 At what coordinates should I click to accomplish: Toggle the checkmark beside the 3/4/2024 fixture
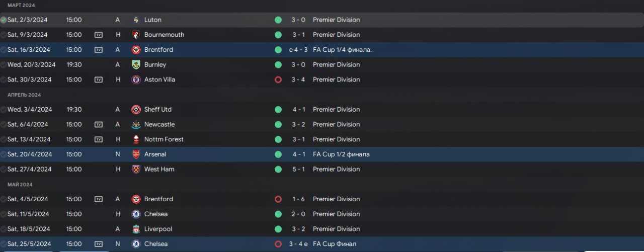click(4, 110)
